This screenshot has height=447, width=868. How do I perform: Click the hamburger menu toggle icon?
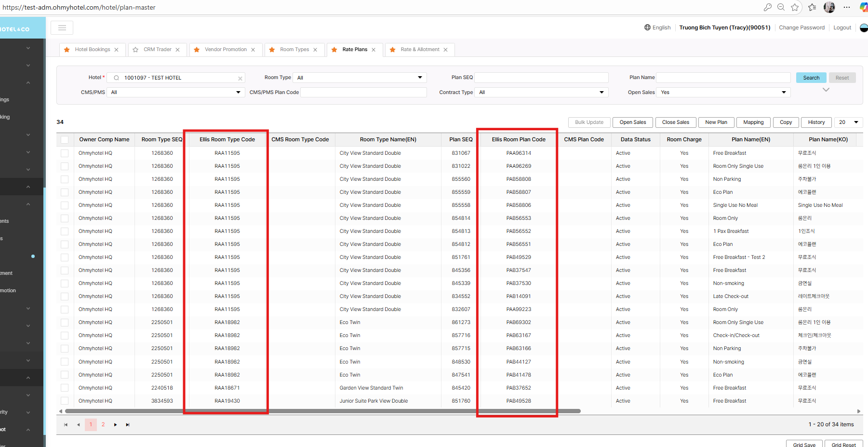tap(62, 28)
